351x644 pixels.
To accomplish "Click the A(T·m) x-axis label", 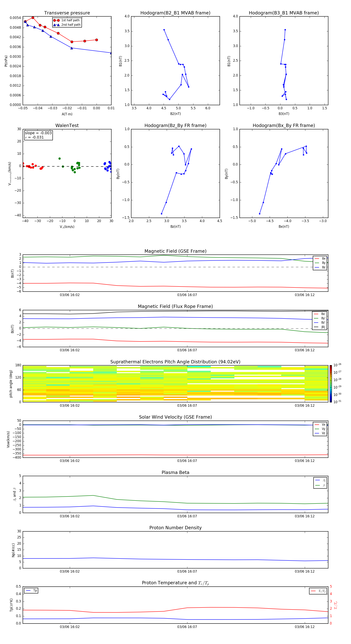I will 67,114.
